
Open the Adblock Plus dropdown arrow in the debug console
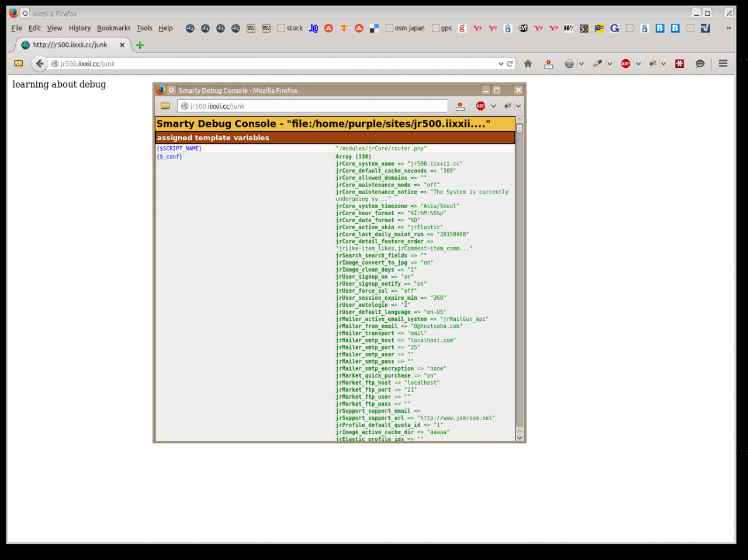(493, 106)
